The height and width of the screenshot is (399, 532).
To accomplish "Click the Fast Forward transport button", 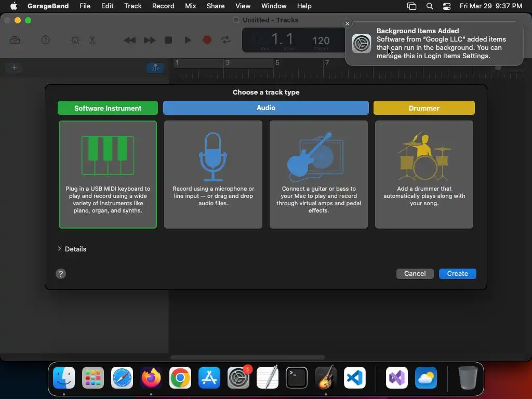I will click(149, 40).
